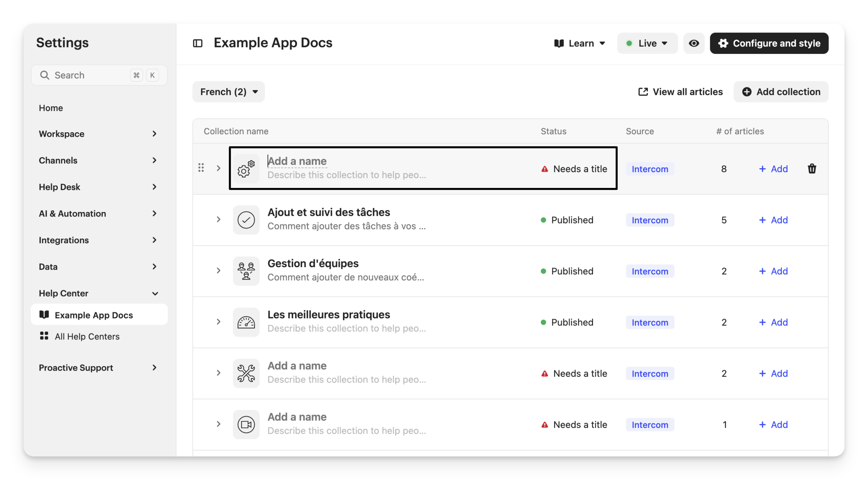Open the Learn dropdown menu
The image size is (868, 480).
pos(579,43)
